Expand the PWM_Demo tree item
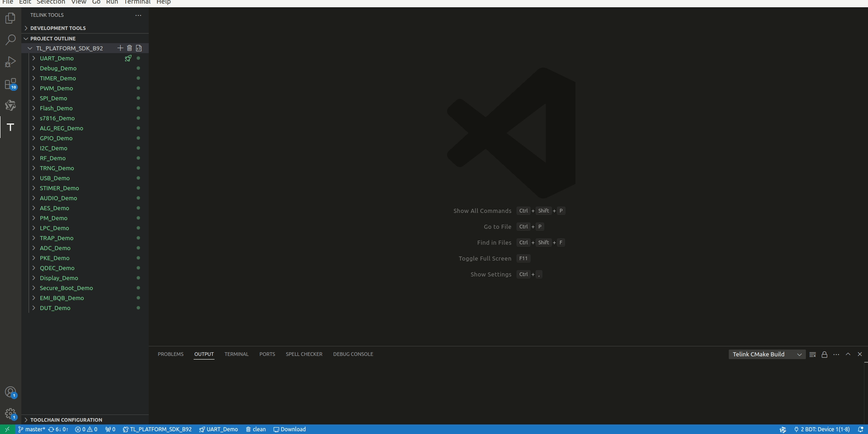This screenshot has width=868, height=434. (x=34, y=88)
